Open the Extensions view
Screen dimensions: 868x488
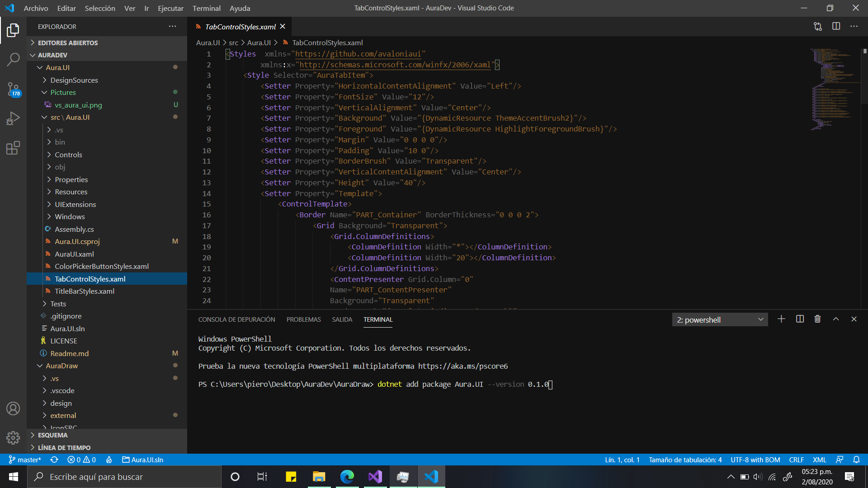tap(13, 148)
